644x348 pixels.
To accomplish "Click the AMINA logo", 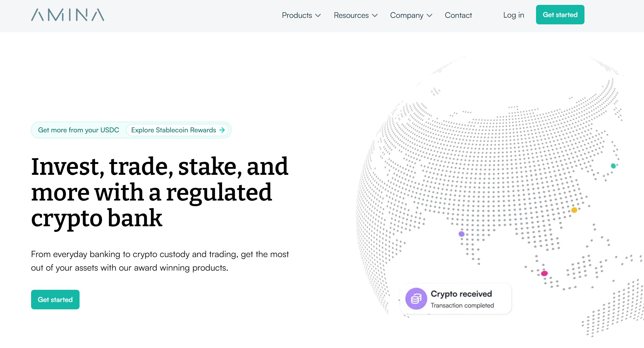I will coord(68,15).
